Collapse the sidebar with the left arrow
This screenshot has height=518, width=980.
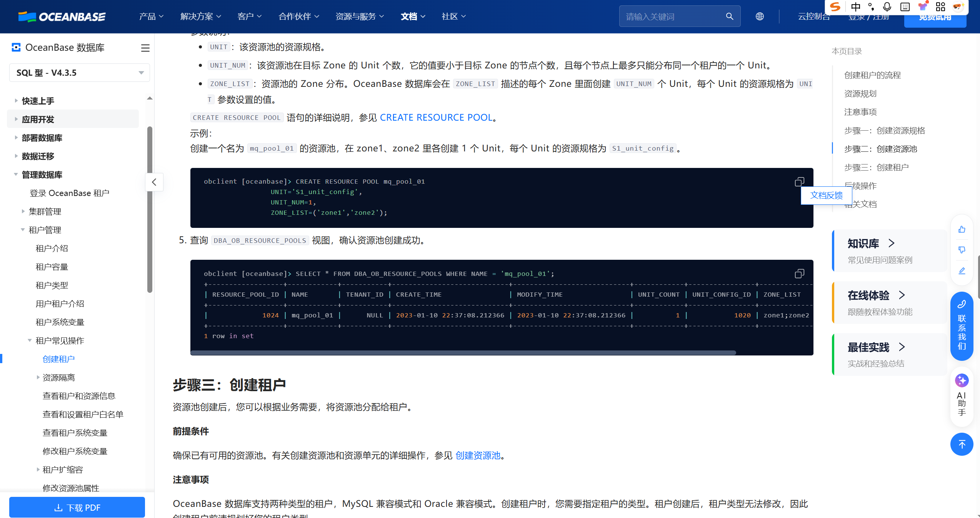(x=154, y=182)
